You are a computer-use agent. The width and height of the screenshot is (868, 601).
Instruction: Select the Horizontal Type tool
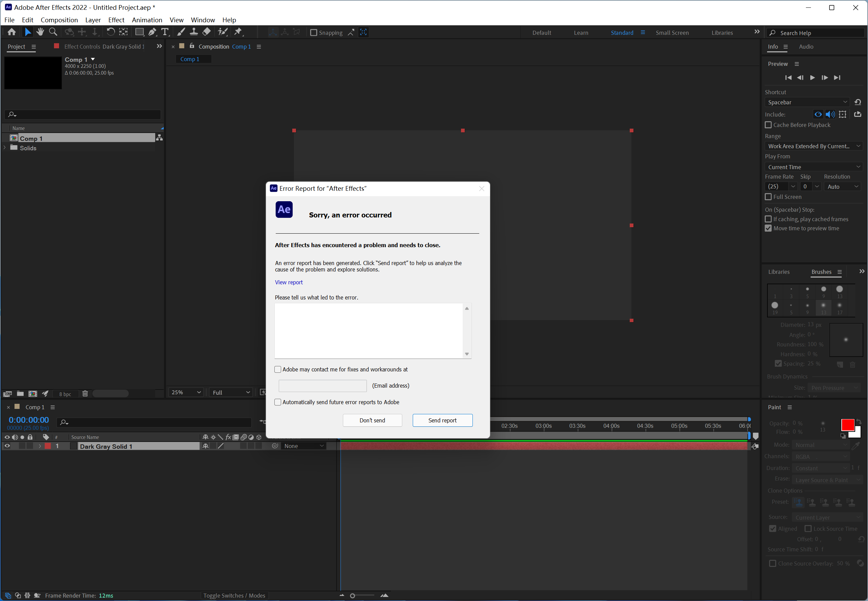165,32
